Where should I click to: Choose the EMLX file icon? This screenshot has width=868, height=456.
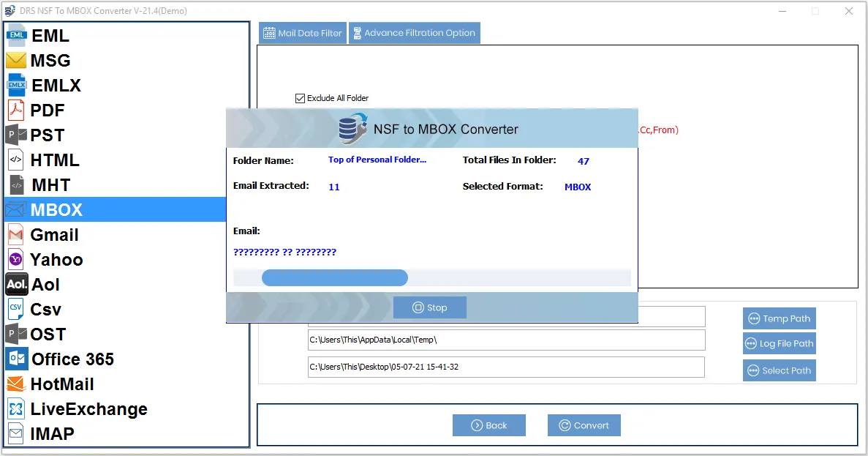[x=17, y=86]
